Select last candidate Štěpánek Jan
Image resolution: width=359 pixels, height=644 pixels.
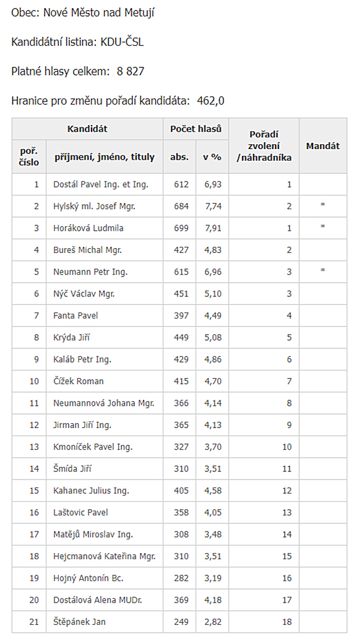point(79,622)
